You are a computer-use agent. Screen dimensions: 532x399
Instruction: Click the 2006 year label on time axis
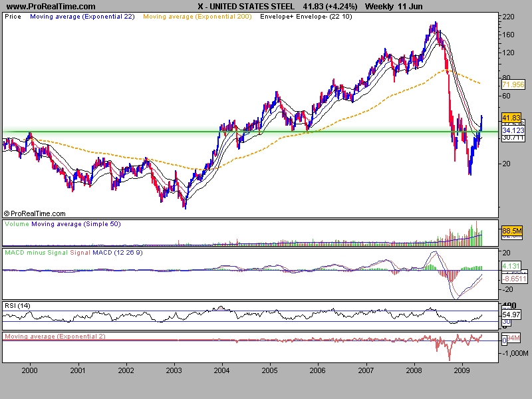318,370
